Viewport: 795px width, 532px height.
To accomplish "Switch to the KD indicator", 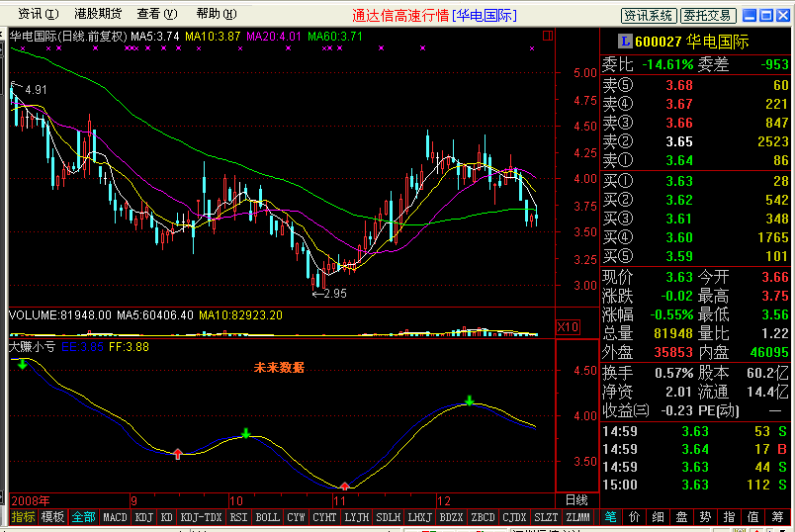I will click(167, 517).
